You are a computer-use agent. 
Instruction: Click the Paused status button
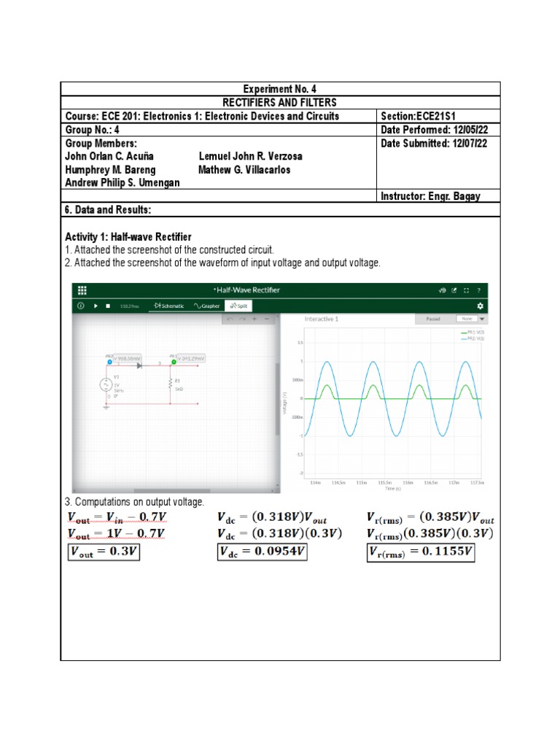pyautogui.click(x=433, y=319)
